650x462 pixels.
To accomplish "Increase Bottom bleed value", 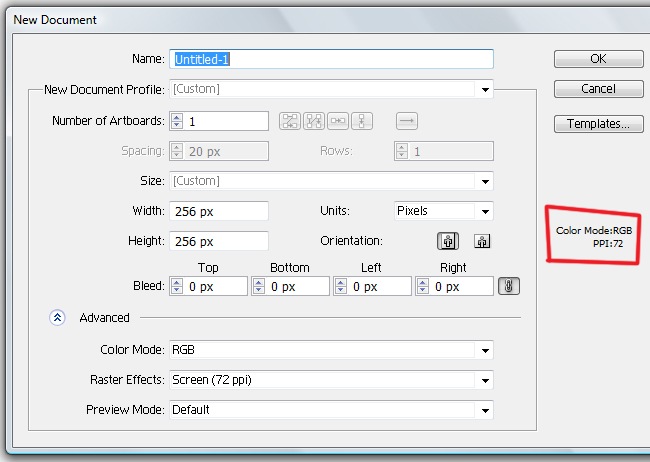I will coord(259,282).
